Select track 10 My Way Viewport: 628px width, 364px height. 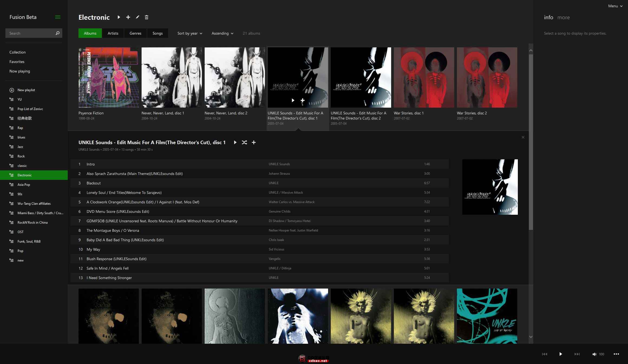[x=260, y=249]
